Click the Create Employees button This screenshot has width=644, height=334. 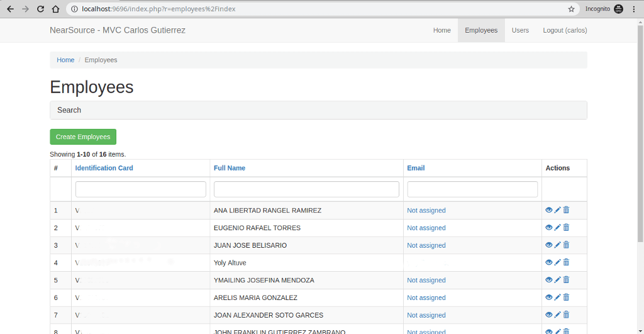83,136
